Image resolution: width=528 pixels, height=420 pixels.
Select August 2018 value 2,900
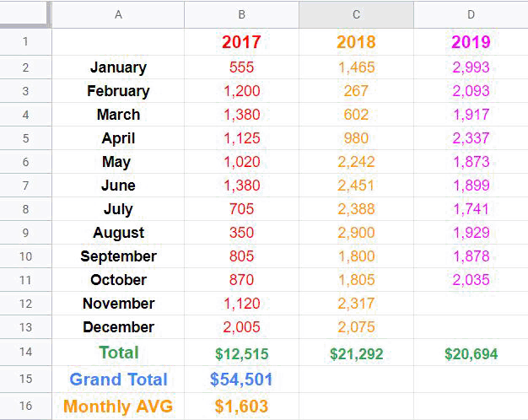pyautogui.click(x=356, y=233)
